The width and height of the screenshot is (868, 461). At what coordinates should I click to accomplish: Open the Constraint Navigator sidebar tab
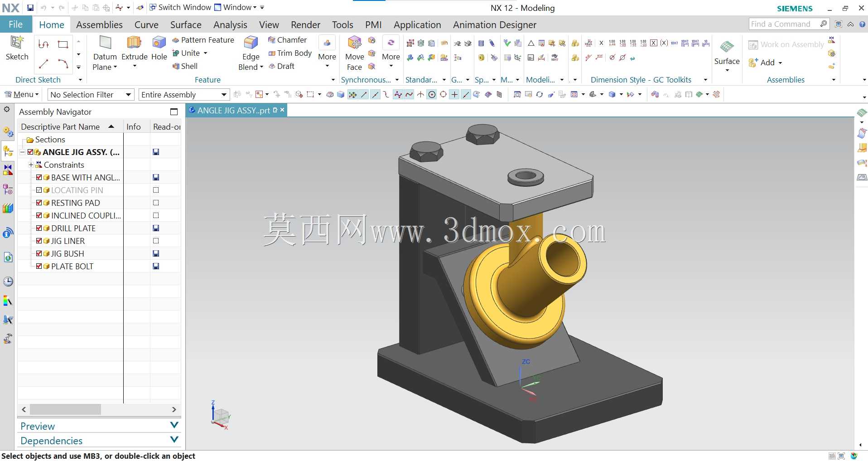8,170
